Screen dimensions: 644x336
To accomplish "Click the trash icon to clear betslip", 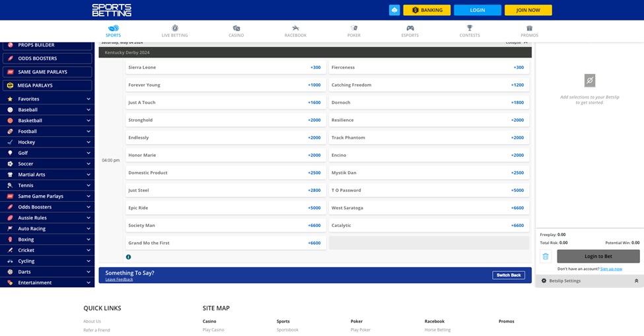I will pyautogui.click(x=546, y=257).
